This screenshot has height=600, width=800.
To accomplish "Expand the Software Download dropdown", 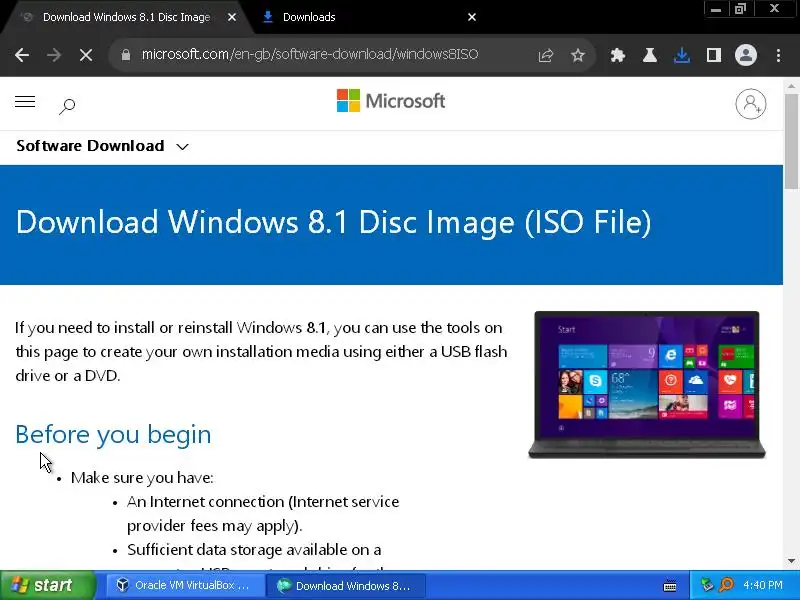I will (x=103, y=146).
